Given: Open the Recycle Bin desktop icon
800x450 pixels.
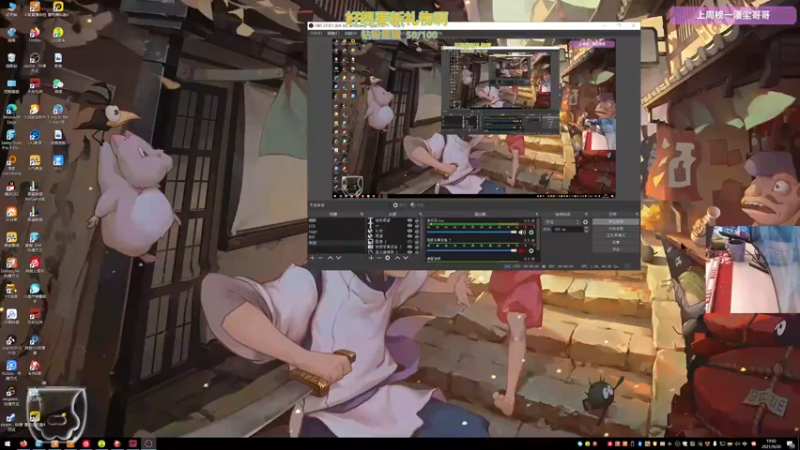Looking at the screenshot, I should 11,59.
